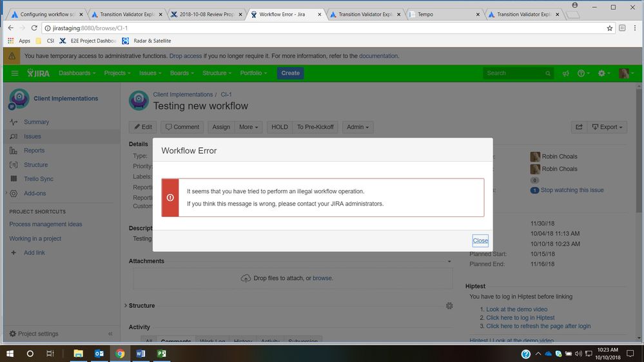Viewport: 644px width, 362px height.
Task: Click the Client Implementations breadcrumb link
Action: click(183, 95)
